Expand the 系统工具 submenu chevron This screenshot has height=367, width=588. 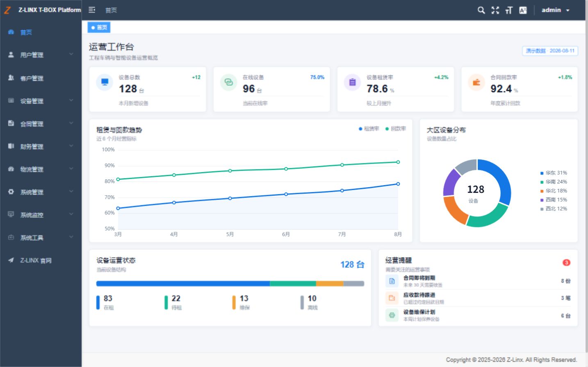[x=71, y=237]
